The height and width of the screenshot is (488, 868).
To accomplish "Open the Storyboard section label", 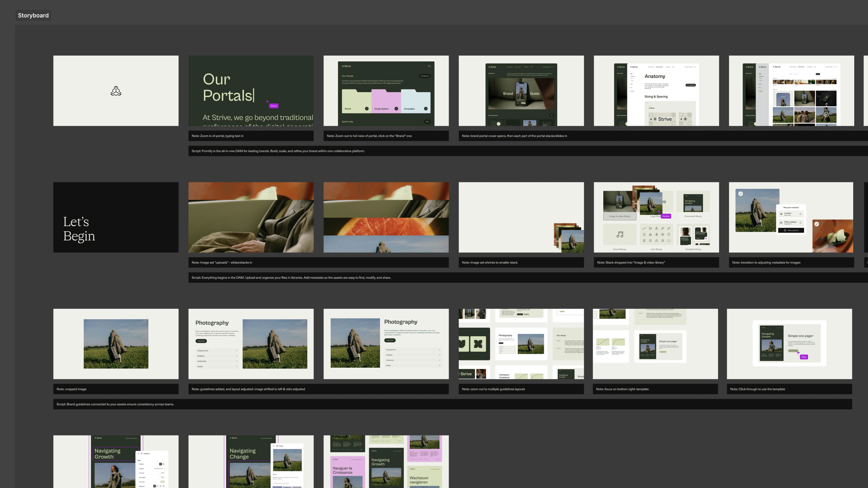I will [x=33, y=16].
